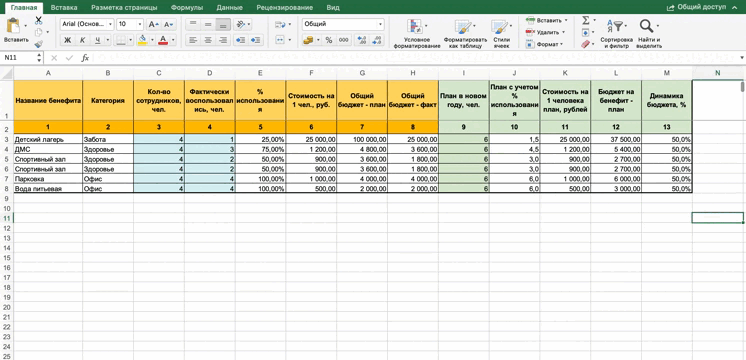Toggle middle vertical alignment
Screen dimensions: 746x360
coord(208,24)
